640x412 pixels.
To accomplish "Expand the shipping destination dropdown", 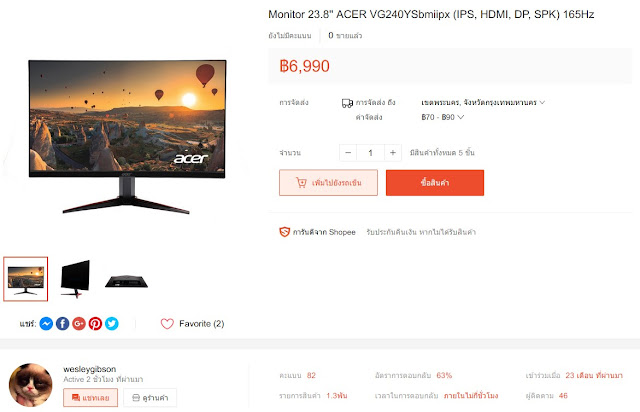I will [x=483, y=102].
